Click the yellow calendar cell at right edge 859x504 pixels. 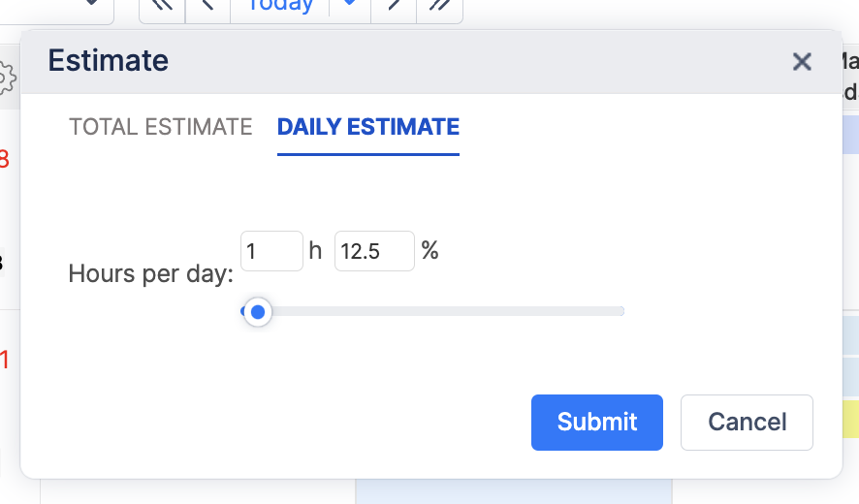(850, 419)
